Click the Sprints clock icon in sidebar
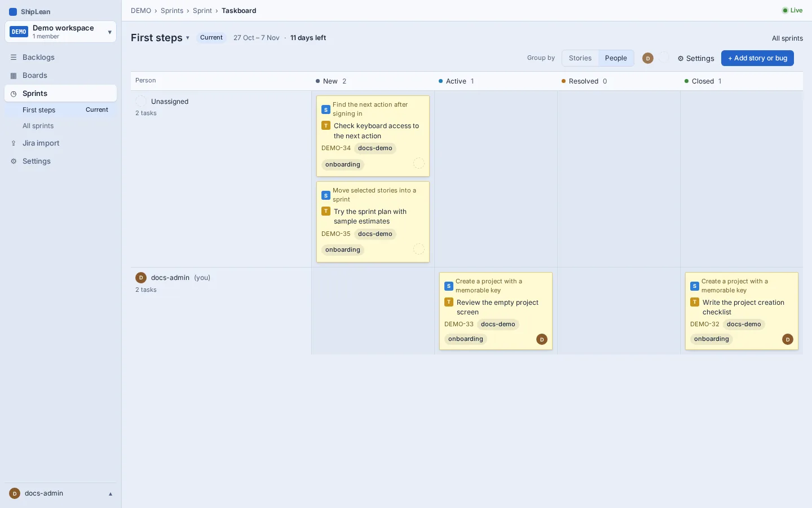 (x=14, y=94)
